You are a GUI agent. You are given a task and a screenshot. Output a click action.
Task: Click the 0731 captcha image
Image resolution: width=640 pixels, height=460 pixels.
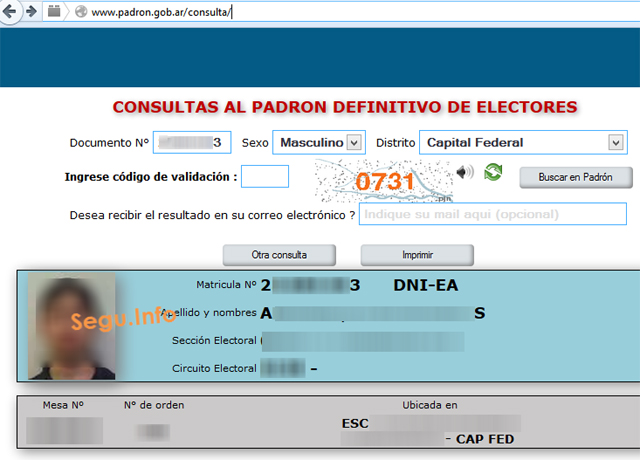click(x=381, y=181)
